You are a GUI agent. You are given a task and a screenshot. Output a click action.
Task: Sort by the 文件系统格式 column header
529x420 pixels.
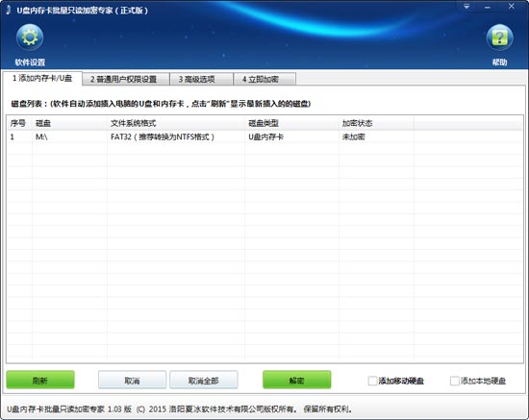click(176, 123)
